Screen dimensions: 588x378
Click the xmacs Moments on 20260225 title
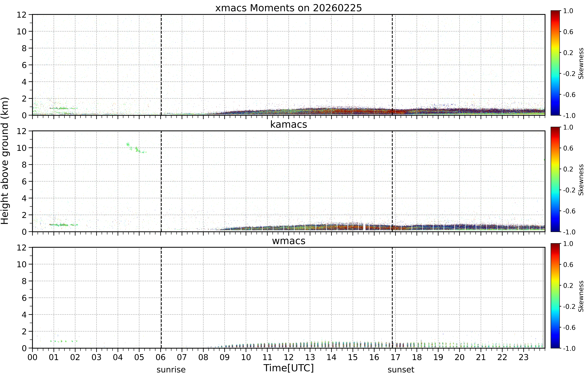[x=289, y=8]
